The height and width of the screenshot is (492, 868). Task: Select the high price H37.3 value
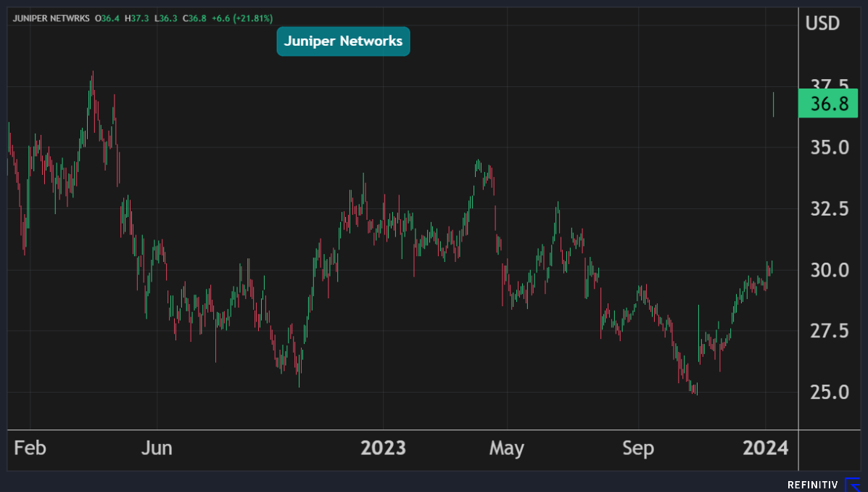[x=138, y=17]
